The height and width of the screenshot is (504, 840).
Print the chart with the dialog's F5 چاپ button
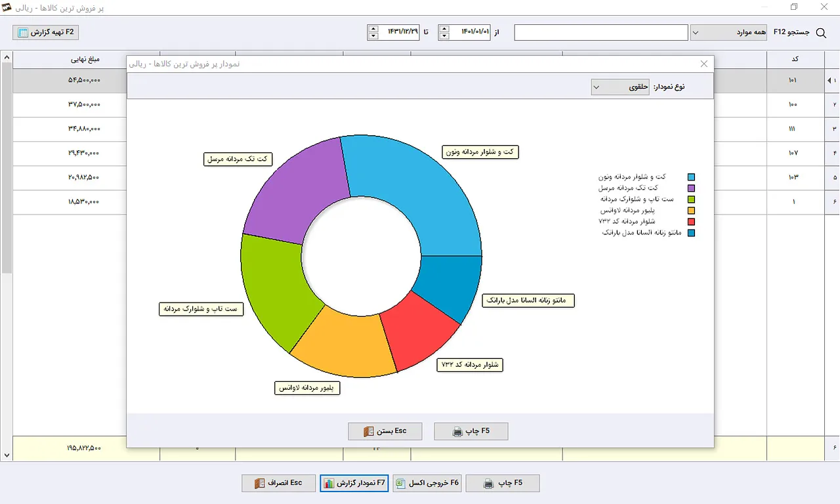coord(471,431)
